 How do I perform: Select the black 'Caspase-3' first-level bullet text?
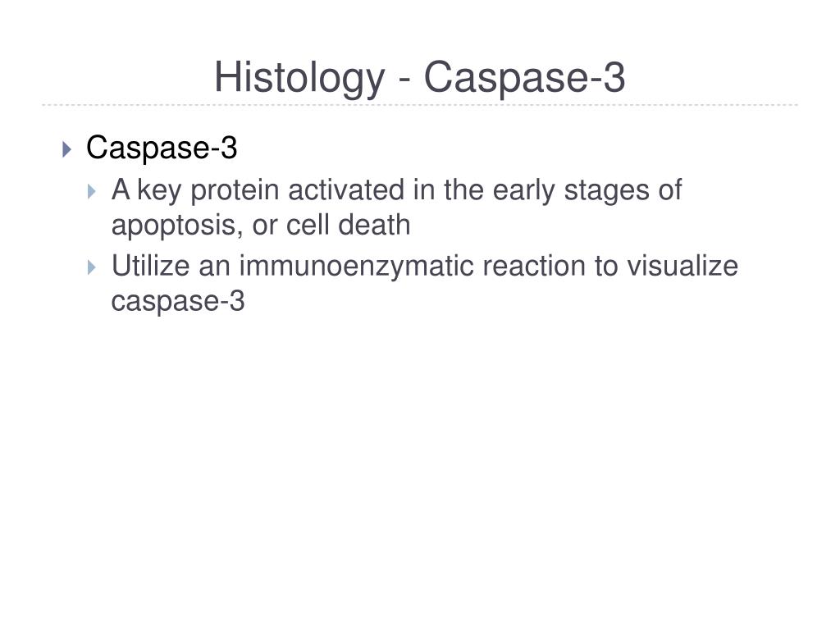pyautogui.click(x=162, y=148)
